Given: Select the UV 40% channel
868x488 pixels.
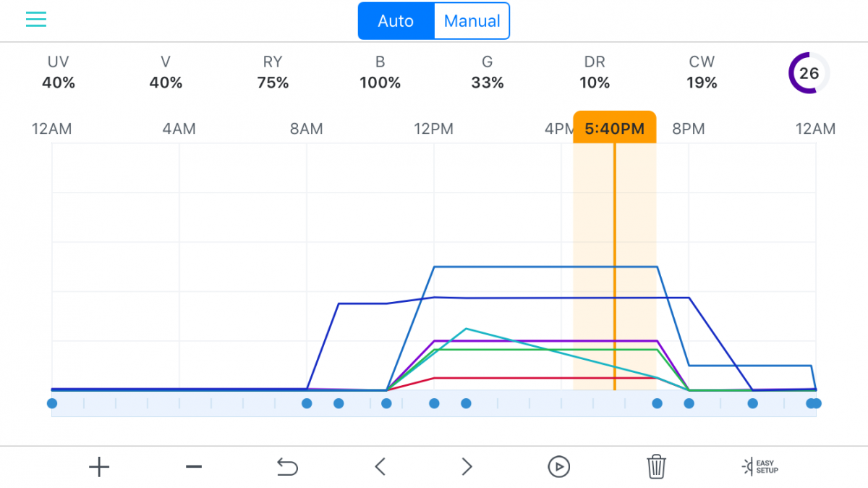Looking at the screenshot, I should (59, 72).
